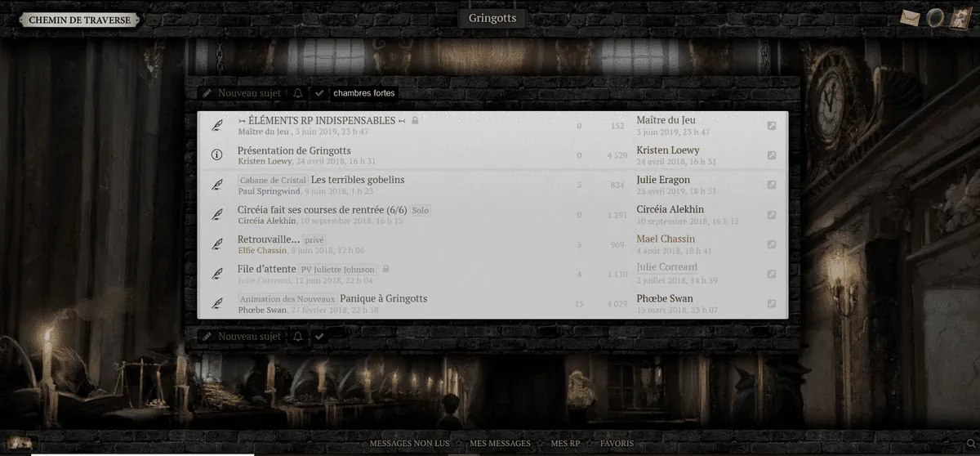This screenshot has height=456, width=980.
Task: Open topic Circéia fait ses courses de rentrée
Action: point(322,210)
